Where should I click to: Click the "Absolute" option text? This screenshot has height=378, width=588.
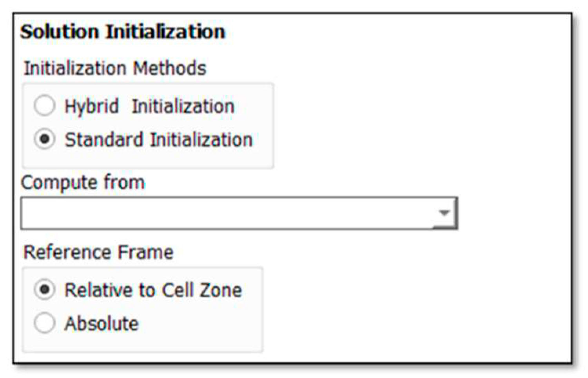102,324
